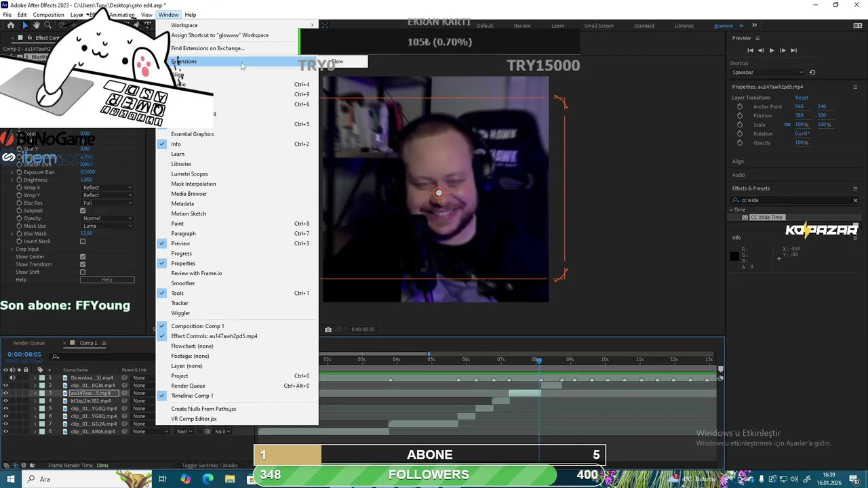Toggle the Scale stopwatch in Properties
Viewport: 868px width, 488px height.
pos(740,125)
